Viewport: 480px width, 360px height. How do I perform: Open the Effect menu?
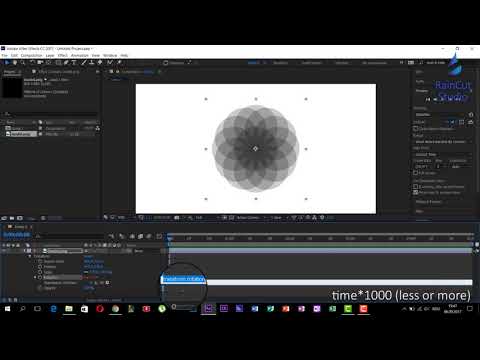[x=63, y=55]
